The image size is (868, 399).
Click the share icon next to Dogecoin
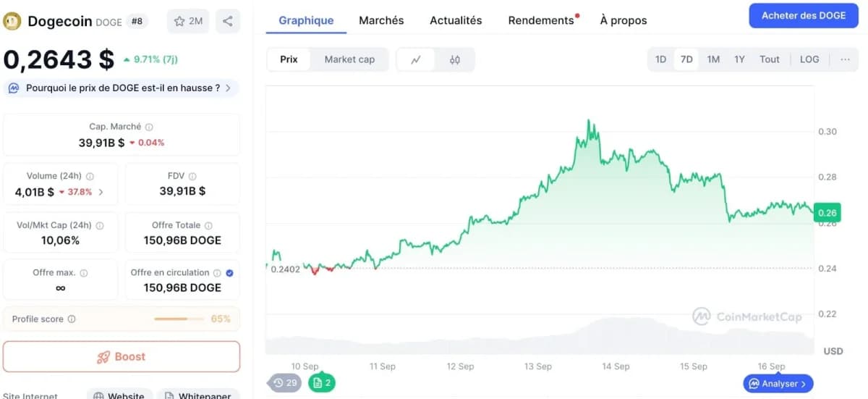click(228, 21)
